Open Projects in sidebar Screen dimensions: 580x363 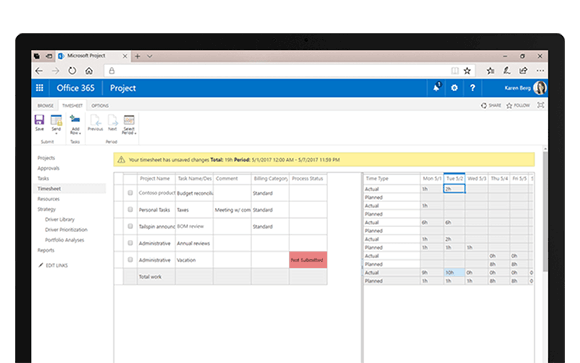pyautogui.click(x=46, y=158)
